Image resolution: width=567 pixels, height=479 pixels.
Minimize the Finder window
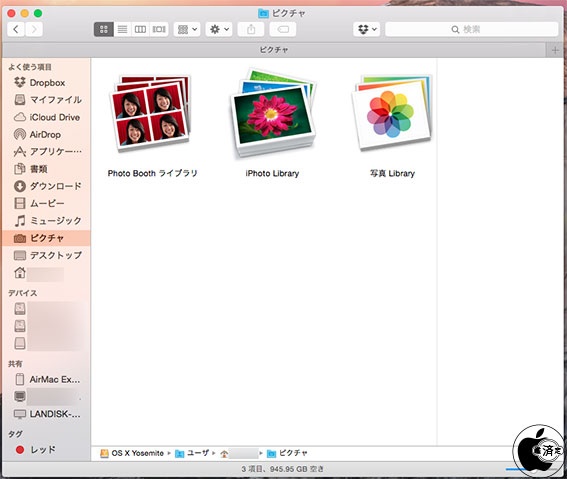25,13
